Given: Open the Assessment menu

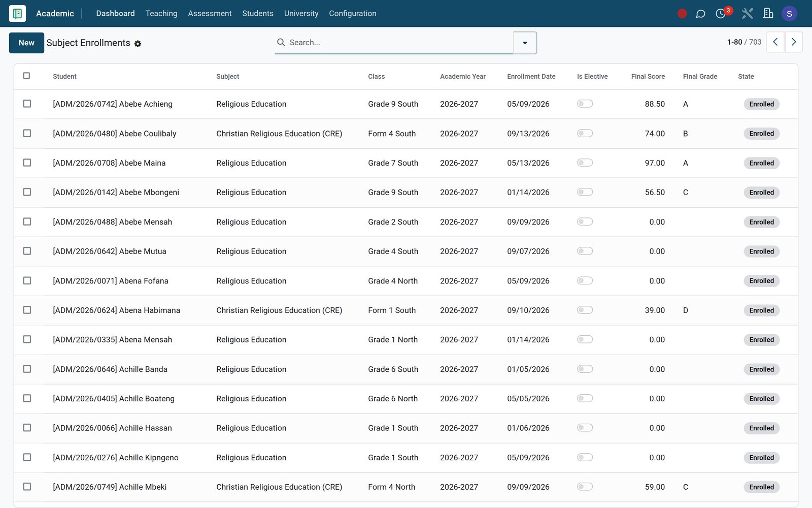Looking at the screenshot, I should click(210, 13).
